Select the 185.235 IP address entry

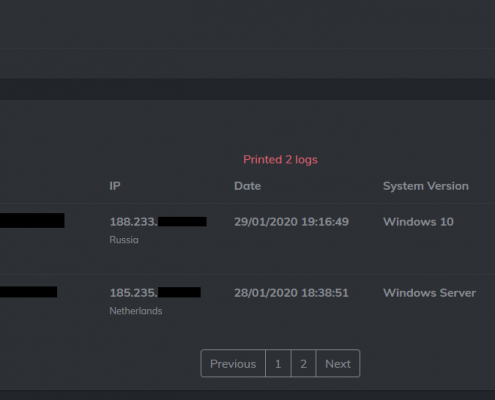tap(155, 293)
